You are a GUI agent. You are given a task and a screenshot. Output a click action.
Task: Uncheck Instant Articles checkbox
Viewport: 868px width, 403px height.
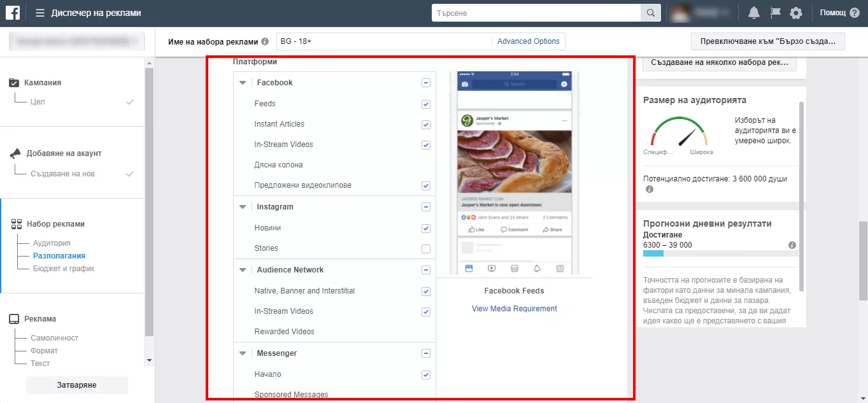click(426, 125)
